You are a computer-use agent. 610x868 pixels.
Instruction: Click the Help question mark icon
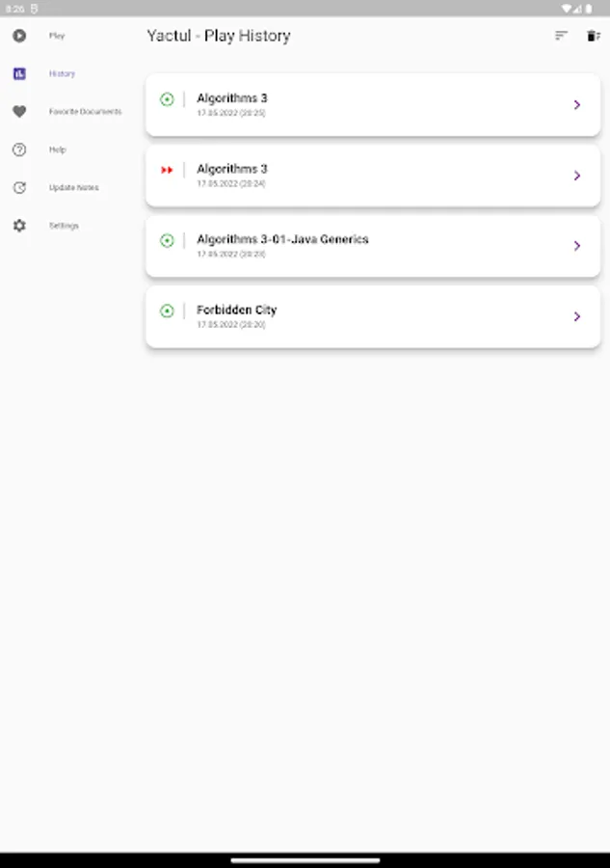tap(19, 149)
